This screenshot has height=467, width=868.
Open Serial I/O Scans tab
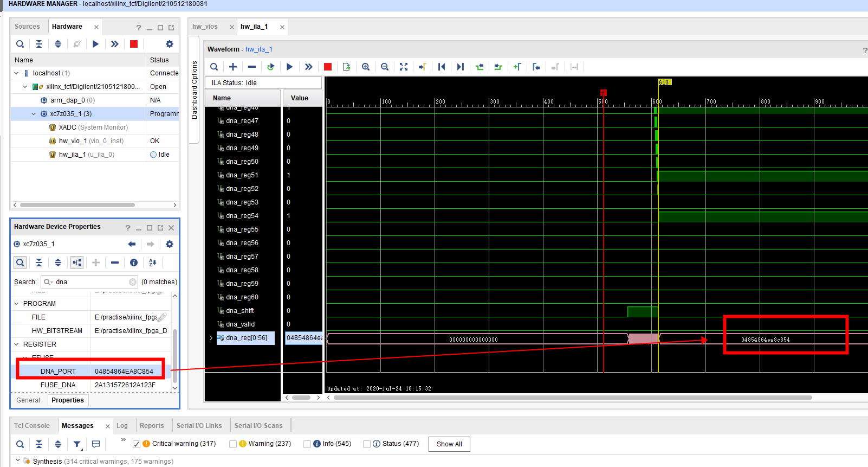click(x=258, y=426)
